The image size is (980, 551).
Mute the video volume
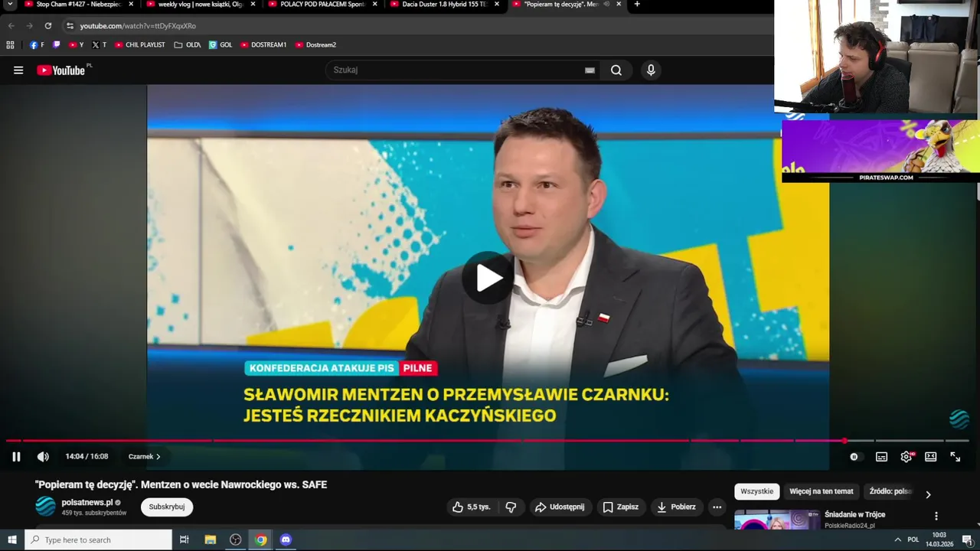coord(43,457)
